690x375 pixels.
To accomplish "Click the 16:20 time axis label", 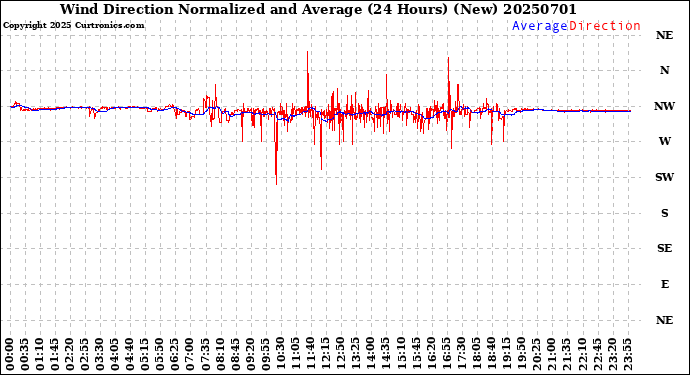I will 431,355.
